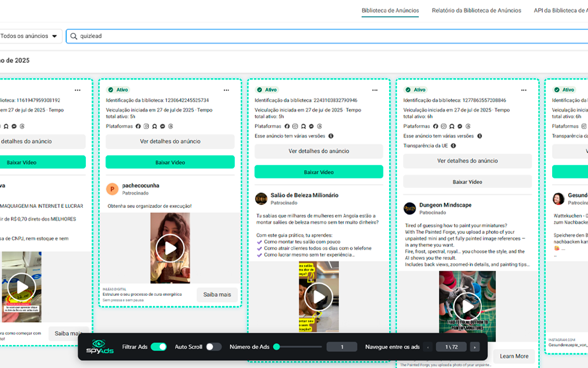Screen dimensions: 588x368
Task: Click the search magnifier icon in the search bar
Action: (x=73, y=35)
